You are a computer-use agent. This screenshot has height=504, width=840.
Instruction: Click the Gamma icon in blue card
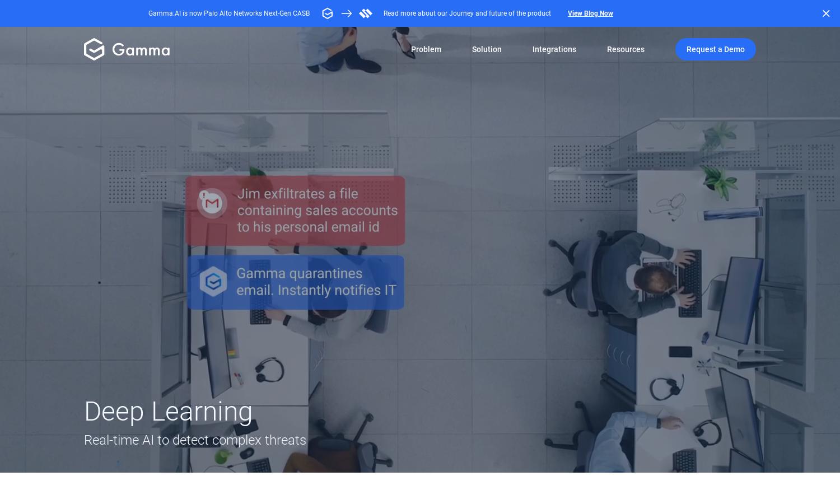tap(213, 281)
